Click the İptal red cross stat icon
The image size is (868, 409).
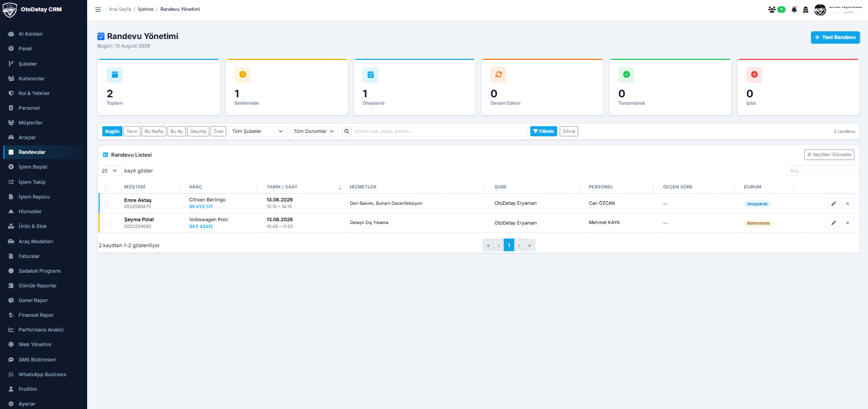pos(754,75)
